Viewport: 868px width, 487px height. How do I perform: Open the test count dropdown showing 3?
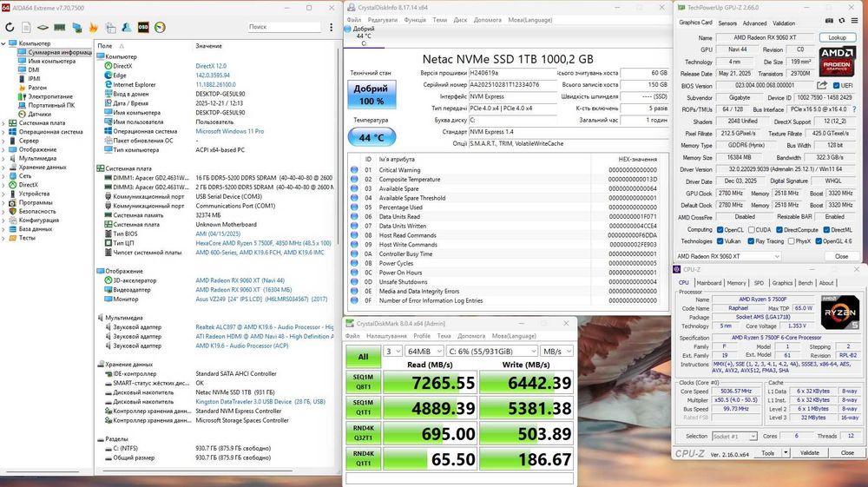tap(392, 352)
